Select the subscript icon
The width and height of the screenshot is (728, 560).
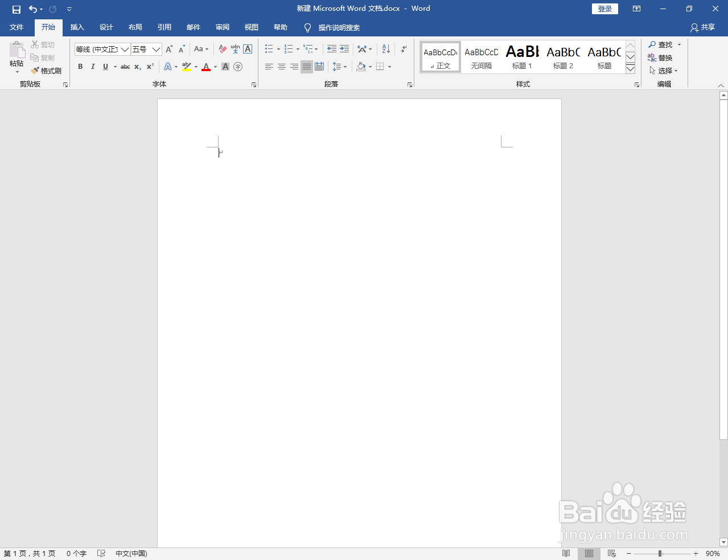tap(137, 67)
